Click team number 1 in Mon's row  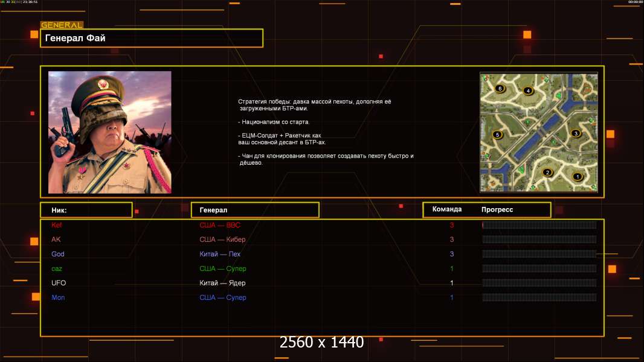[x=452, y=297]
